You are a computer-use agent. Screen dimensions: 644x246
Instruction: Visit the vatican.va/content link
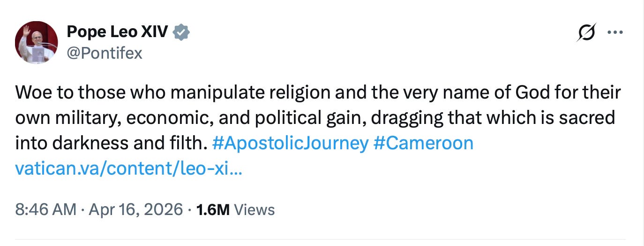(x=128, y=168)
